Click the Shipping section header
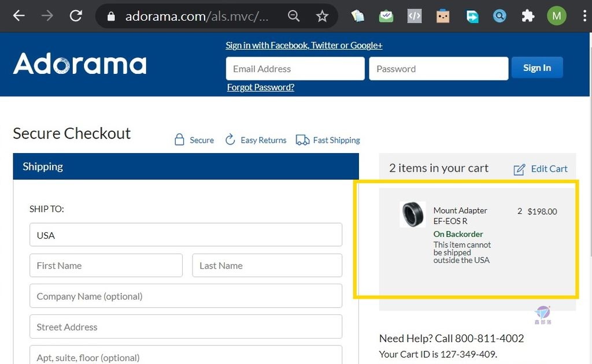Screen dimensions: 592x364 (186, 166)
